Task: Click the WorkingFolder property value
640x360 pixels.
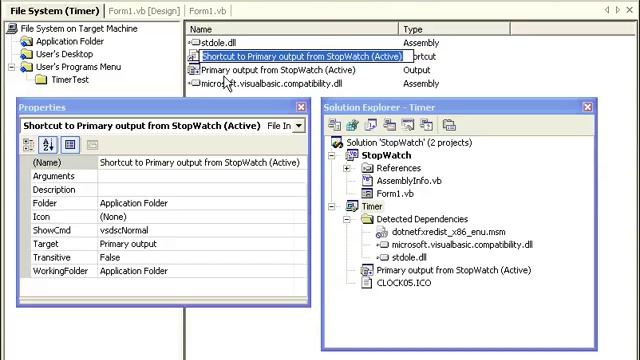Action: [202, 271]
